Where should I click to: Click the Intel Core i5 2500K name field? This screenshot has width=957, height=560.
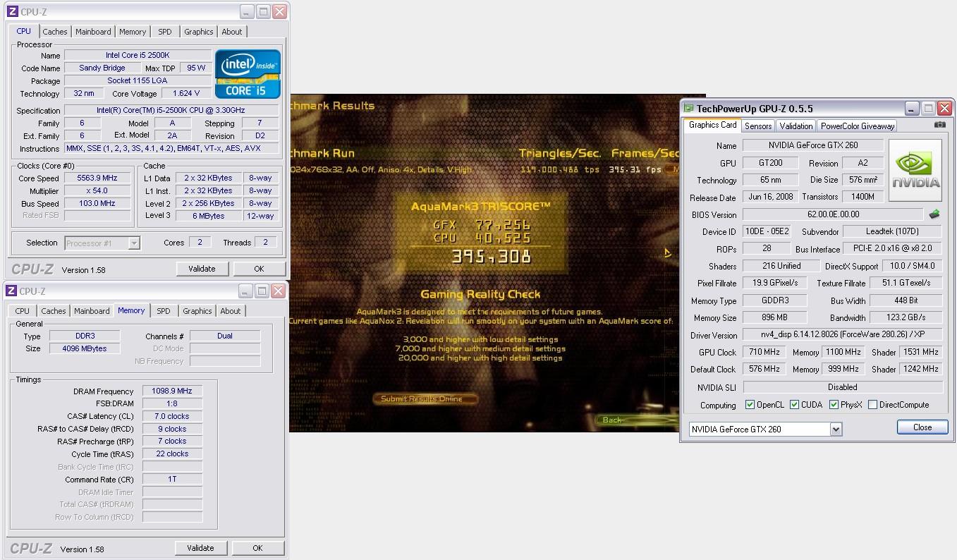pos(138,55)
